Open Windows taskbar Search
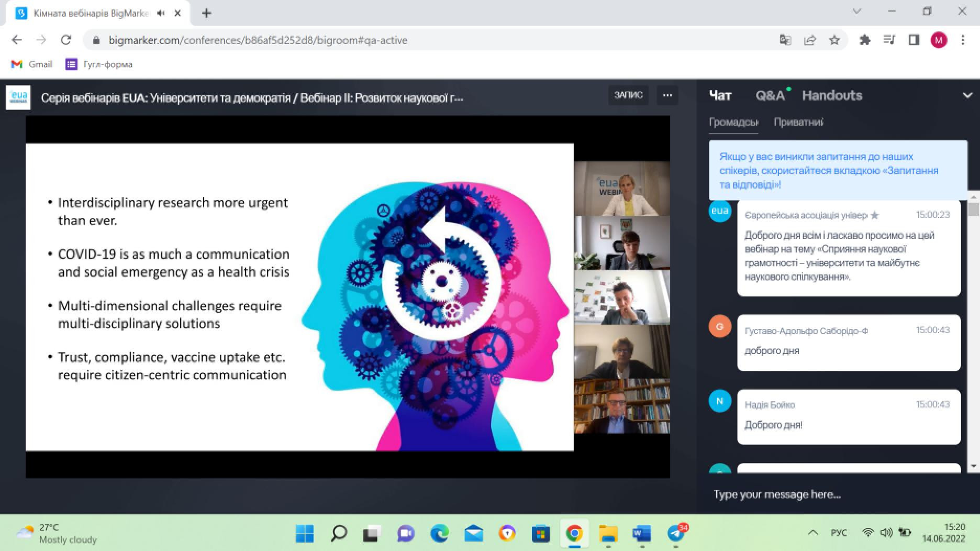This screenshot has width=980, height=551. pyautogui.click(x=339, y=534)
